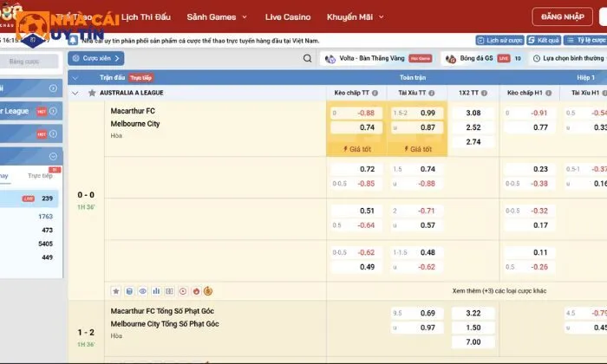
Task: Select the live count 239 sidebar row
Action: tap(29, 198)
